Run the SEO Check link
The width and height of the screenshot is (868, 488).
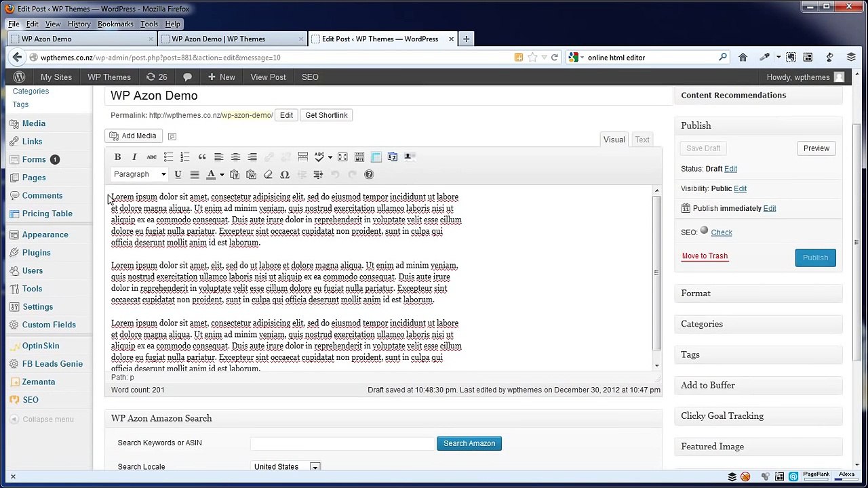point(722,232)
